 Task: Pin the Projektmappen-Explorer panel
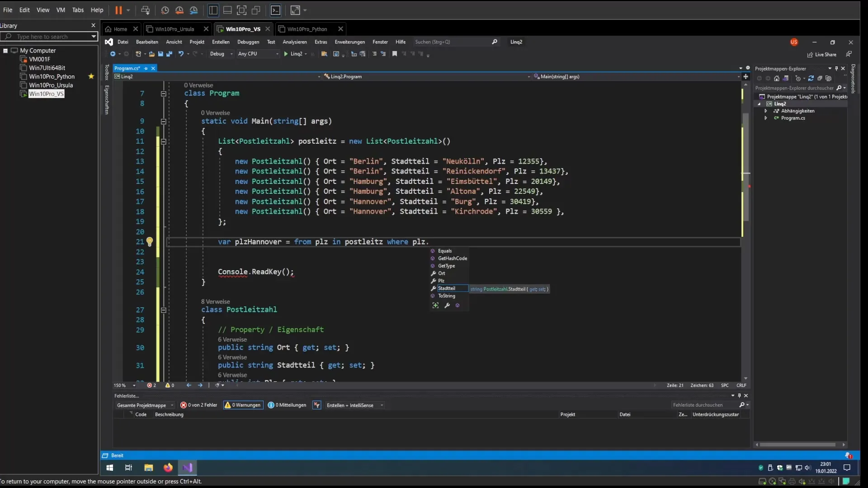tap(836, 68)
